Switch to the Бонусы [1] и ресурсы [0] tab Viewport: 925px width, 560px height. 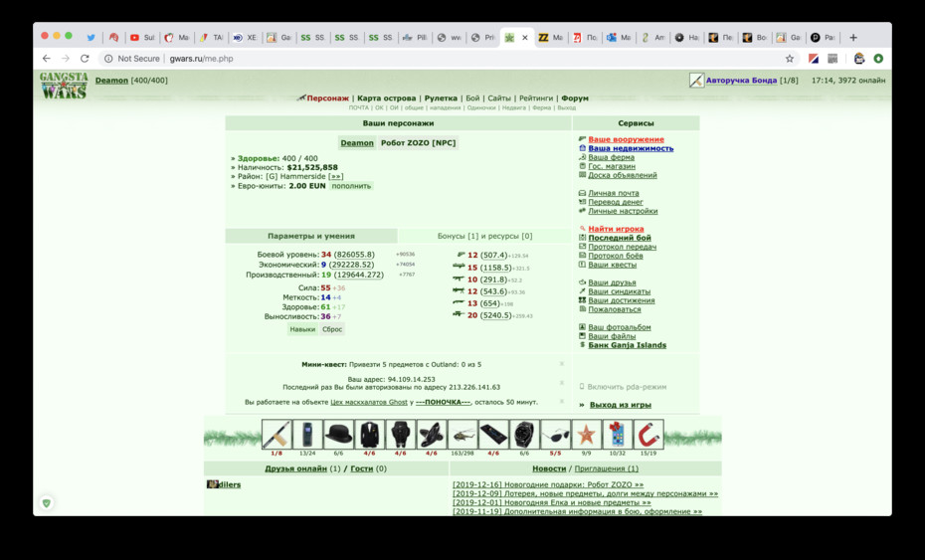click(484, 236)
